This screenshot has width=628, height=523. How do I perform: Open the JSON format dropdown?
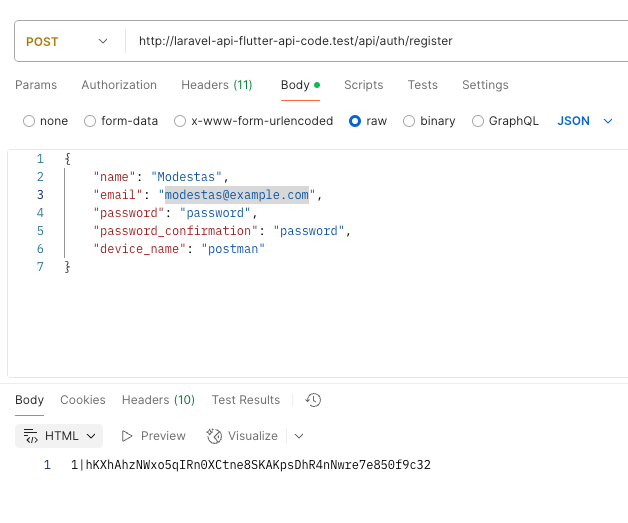pyautogui.click(x=586, y=121)
